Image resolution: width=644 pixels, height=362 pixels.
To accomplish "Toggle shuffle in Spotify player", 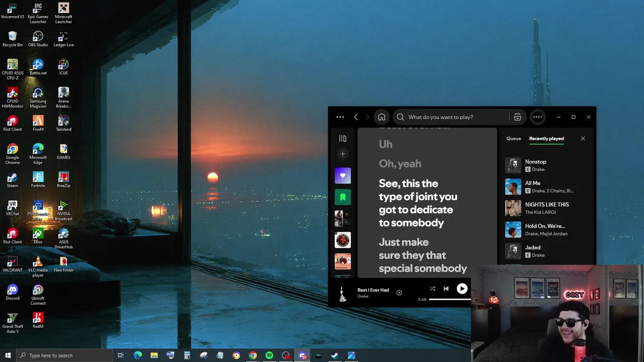I will [432, 289].
